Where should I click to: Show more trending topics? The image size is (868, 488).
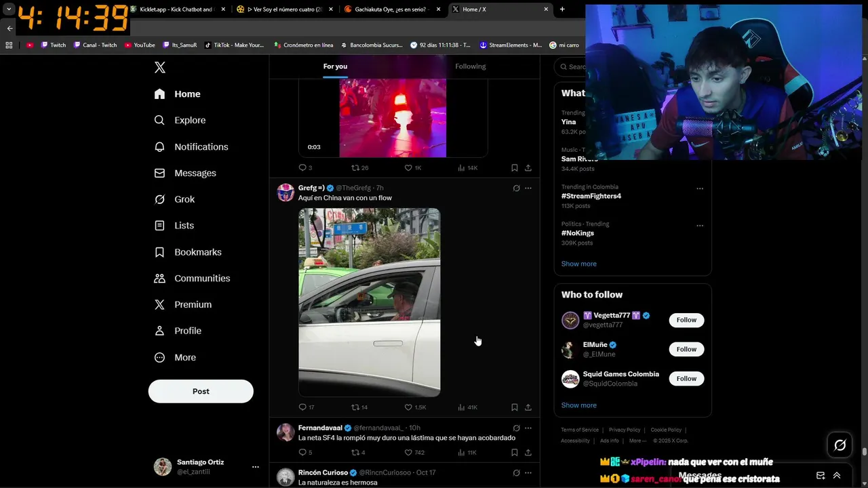tap(579, 264)
